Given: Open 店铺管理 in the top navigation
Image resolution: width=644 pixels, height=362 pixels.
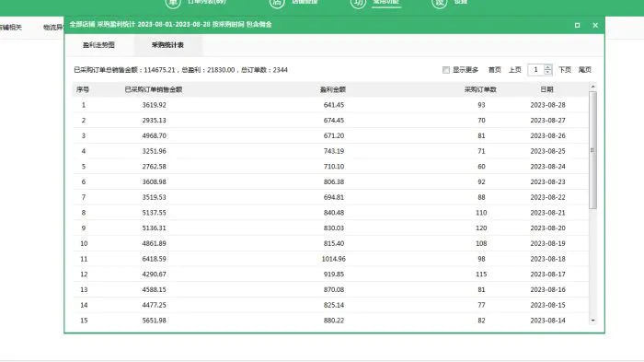Looking at the screenshot, I should 305,2.
